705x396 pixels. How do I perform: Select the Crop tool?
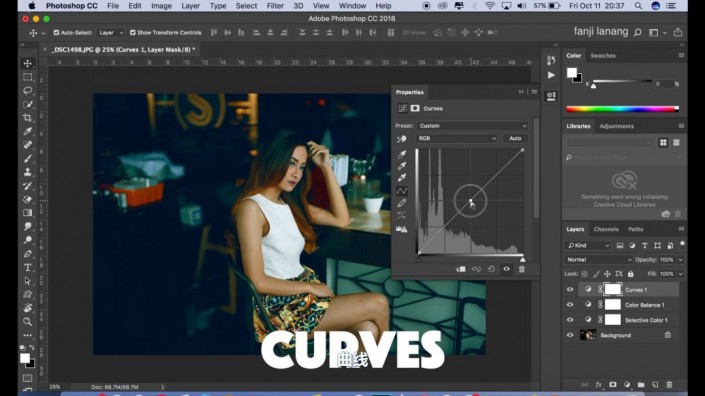click(28, 118)
